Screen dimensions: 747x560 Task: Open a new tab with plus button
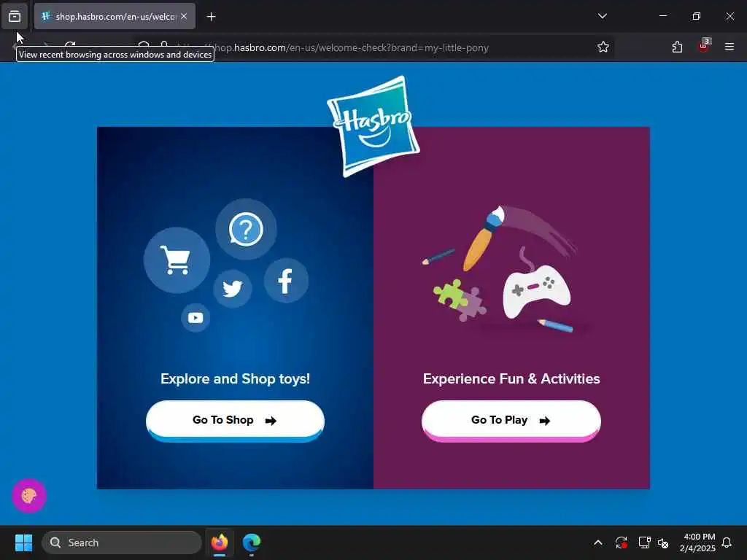click(211, 17)
